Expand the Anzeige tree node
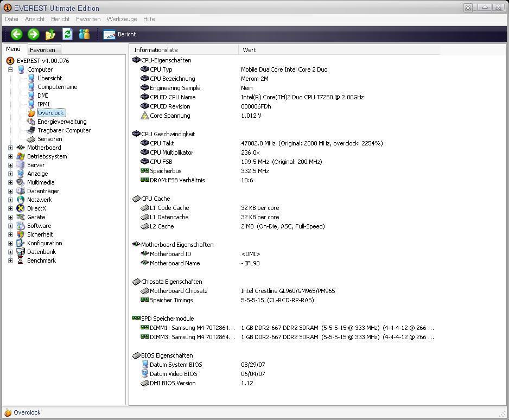509x420 pixels. (x=10, y=174)
